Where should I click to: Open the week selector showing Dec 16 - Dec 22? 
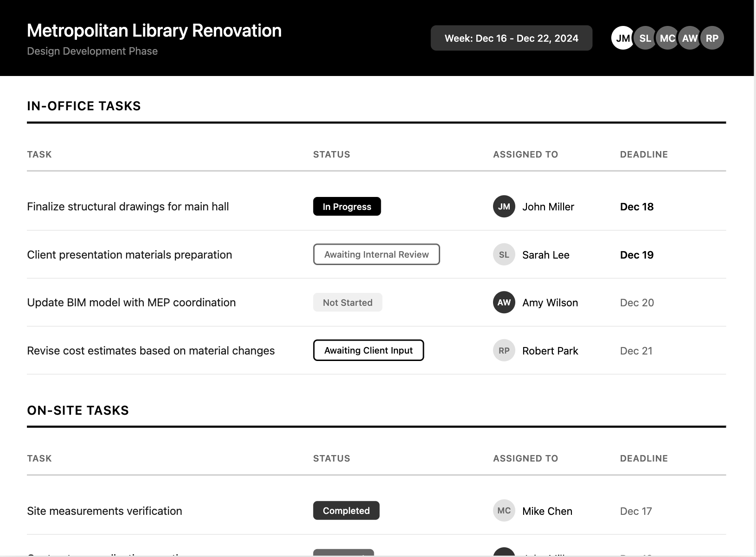click(x=512, y=38)
